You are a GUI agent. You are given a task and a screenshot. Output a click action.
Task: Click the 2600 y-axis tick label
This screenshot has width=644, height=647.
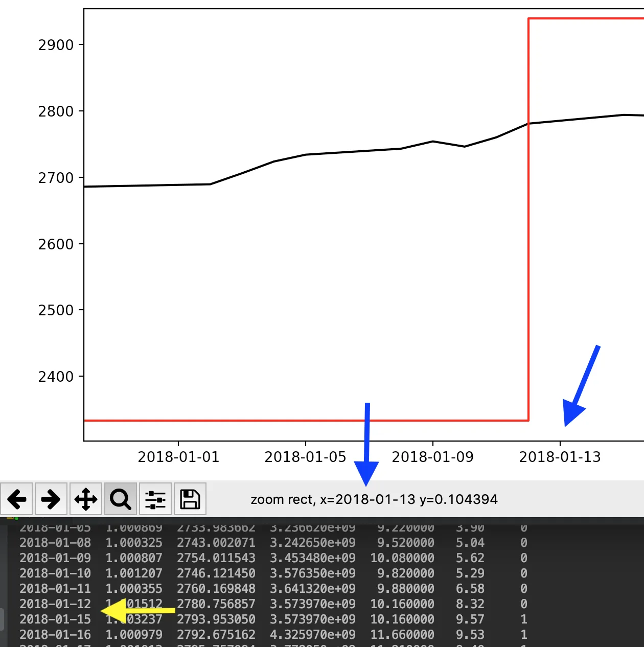pyautogui.click(x=56, y=244)
